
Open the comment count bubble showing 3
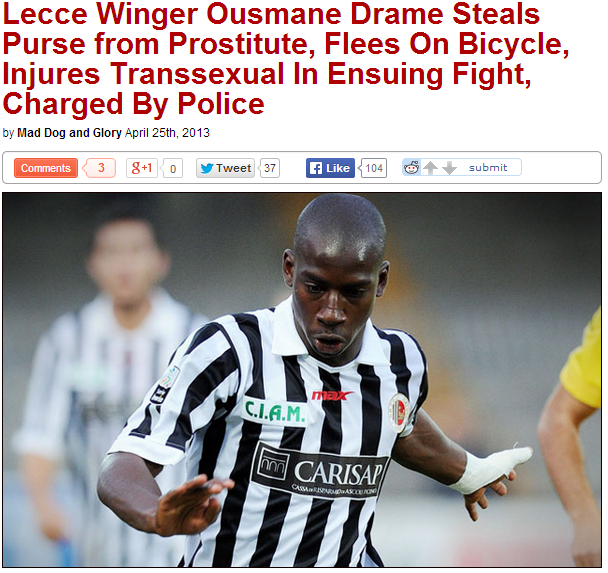point(100,168)
